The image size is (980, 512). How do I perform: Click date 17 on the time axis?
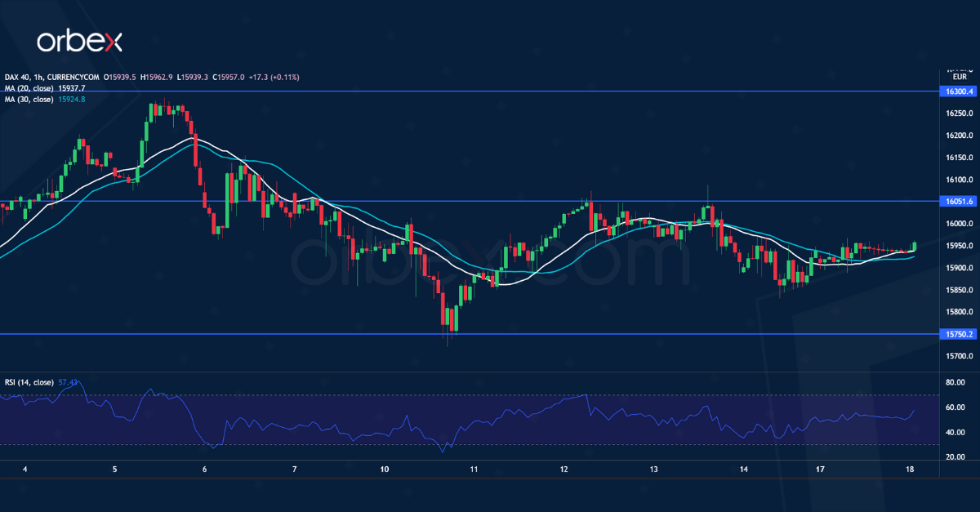click(x=821, y=470)
